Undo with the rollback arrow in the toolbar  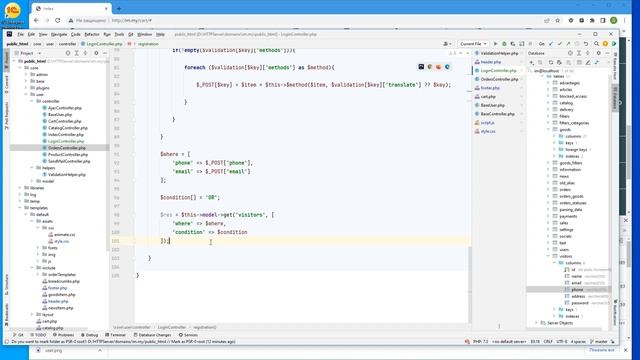tap(586, 44)
